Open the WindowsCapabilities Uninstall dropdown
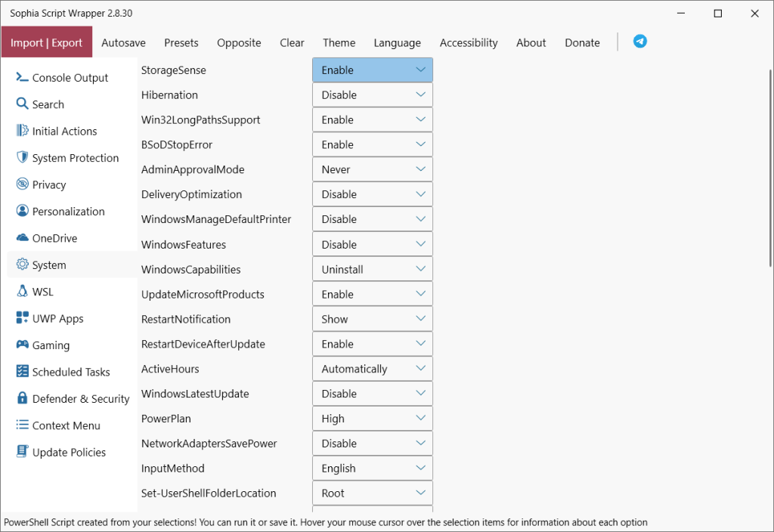774x532 pixels. click(373, 269)
